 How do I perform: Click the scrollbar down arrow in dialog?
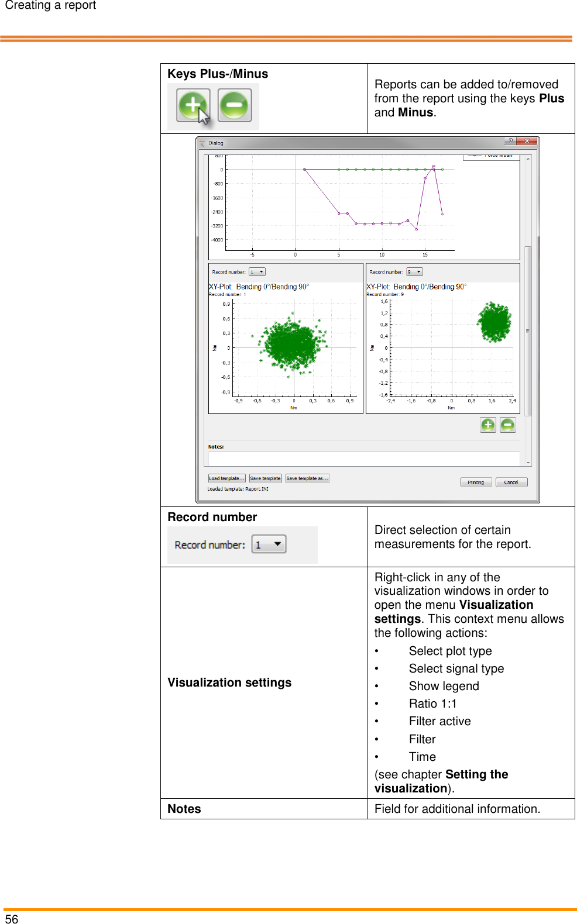pyautogui.click(x=528, y=462)
